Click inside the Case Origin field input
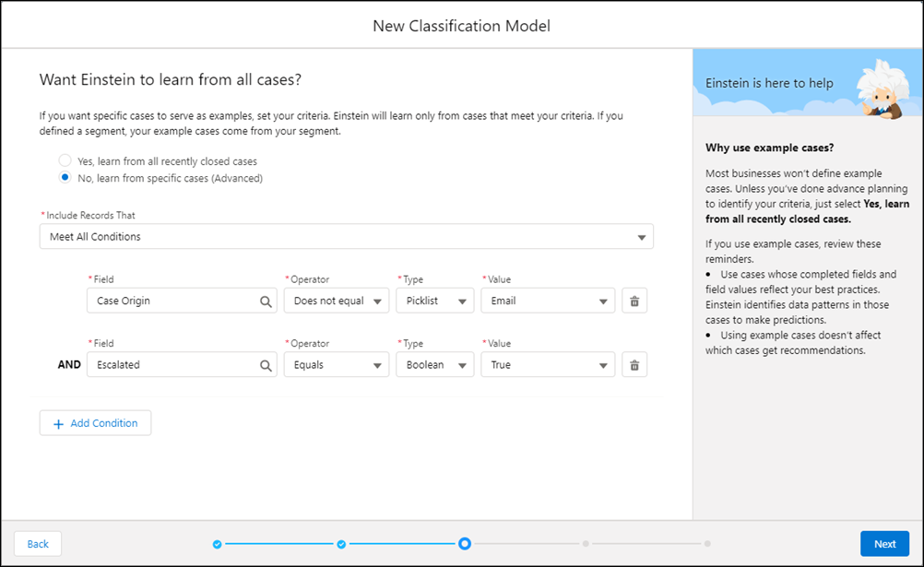Screen dimensions: 924x567 click(x=166, y=300)
